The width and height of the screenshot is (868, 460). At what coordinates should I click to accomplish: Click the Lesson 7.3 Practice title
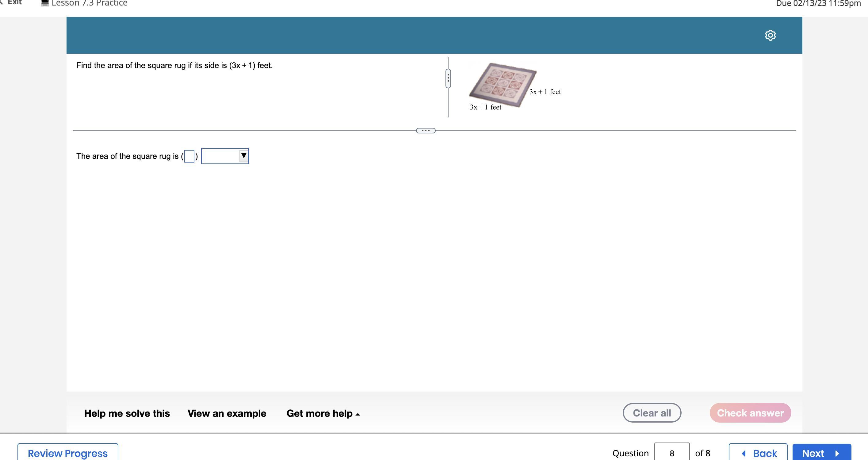90,3
